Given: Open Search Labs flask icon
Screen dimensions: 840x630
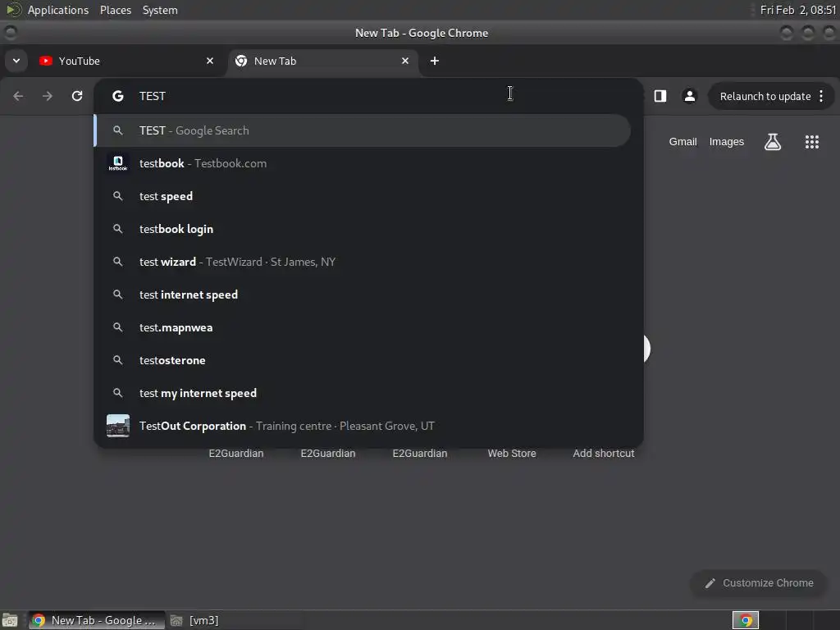Looking at the screenshot, I should [773, 142].
